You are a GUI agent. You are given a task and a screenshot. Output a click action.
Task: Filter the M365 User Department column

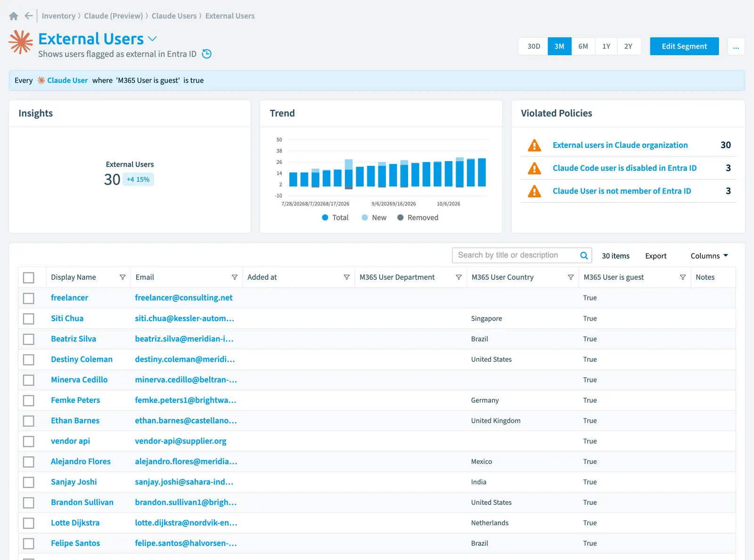(459, 277)
